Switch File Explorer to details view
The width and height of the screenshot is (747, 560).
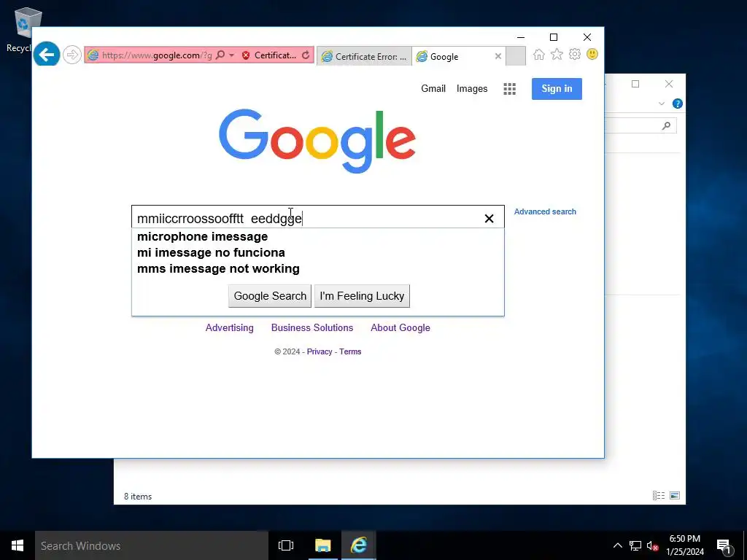[x=659, y=496]
